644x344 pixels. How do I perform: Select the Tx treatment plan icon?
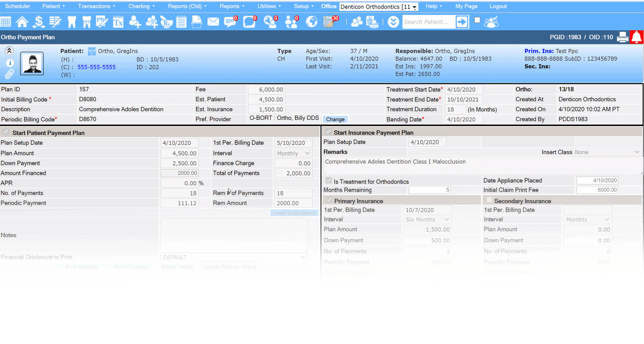[118, 22]
